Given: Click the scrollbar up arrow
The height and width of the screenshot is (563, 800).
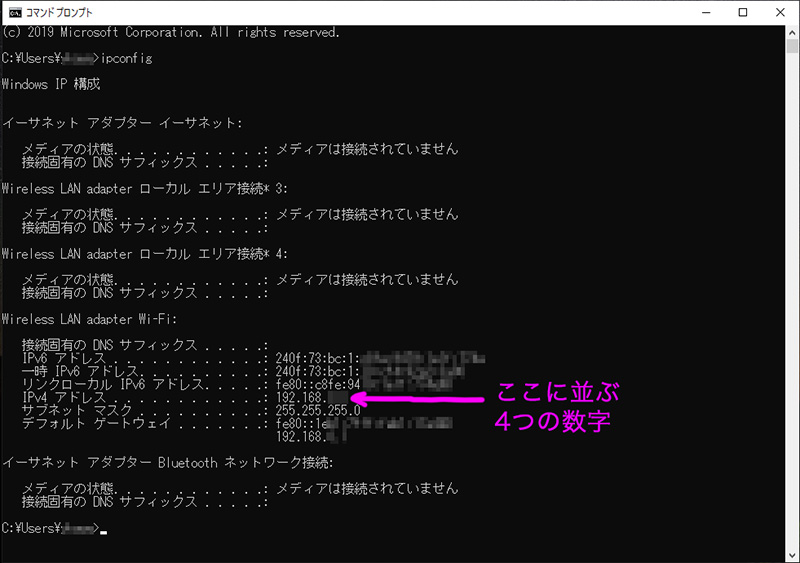Looking at the screenshot, I should point(792,32).
